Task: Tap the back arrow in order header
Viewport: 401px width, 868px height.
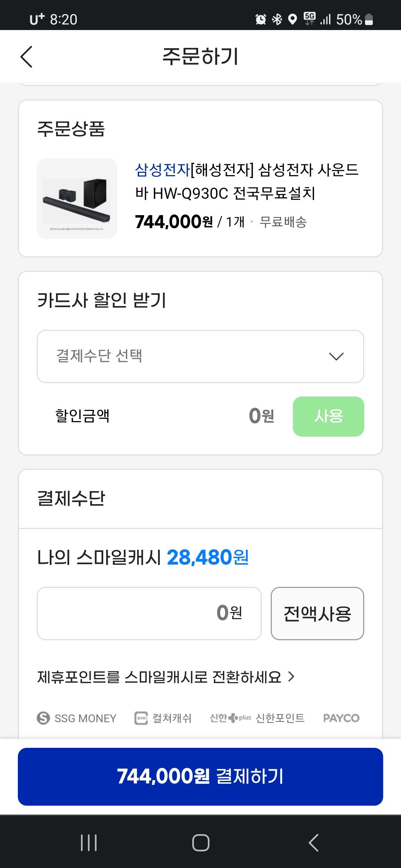Action: 26,57
